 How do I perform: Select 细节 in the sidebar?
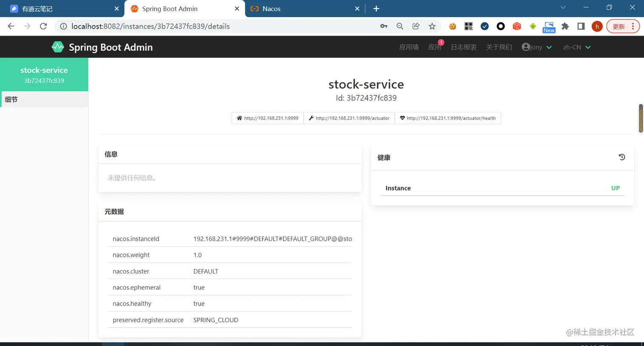click(44, 99)
